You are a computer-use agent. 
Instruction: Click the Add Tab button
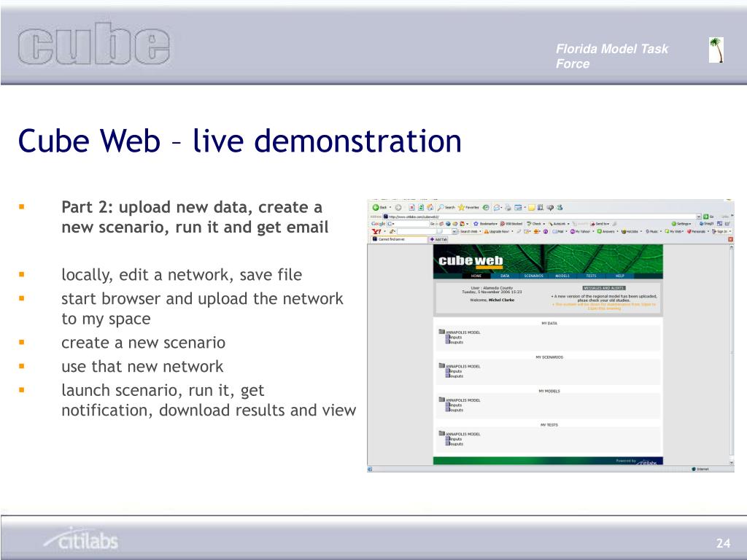click(x=438, y=239)
